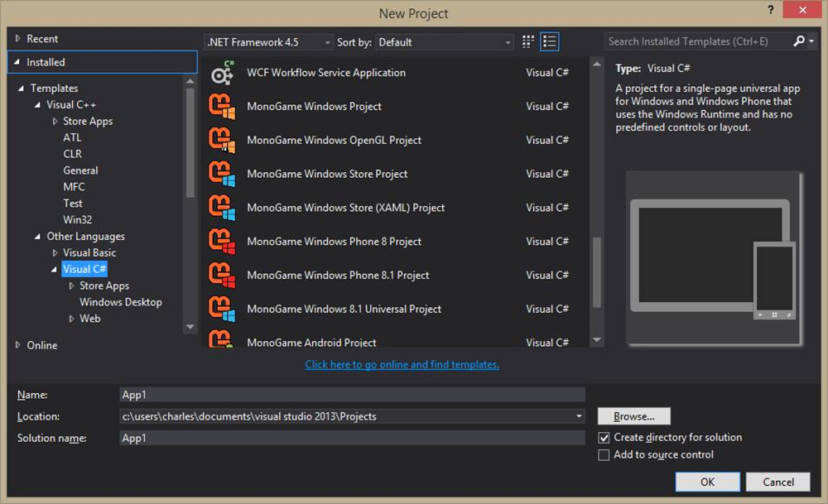Select MonoGame Windows Store Project text
This screenshot has height=504, width=828.
[327, 174]
